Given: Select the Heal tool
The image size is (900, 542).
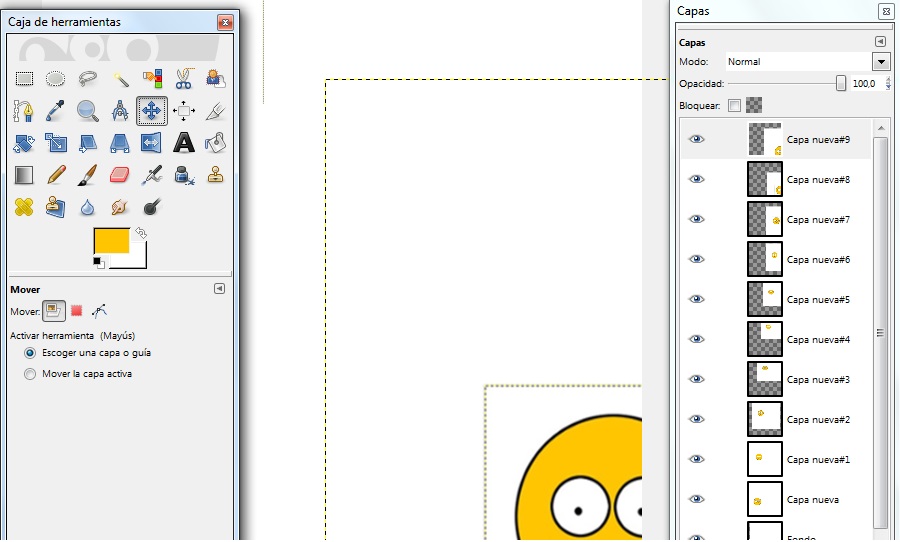Looking at the screenshot, I should click(x=24, y=207).
